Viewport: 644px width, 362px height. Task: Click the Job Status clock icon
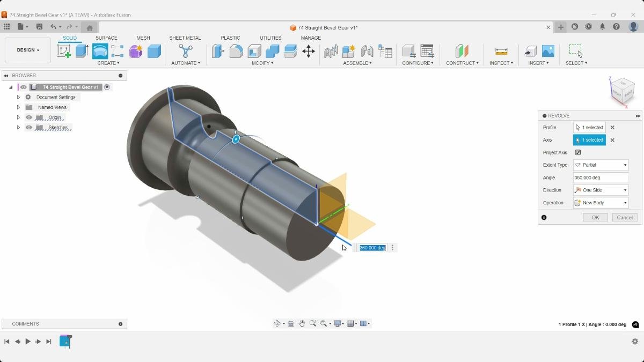[589, 27]
